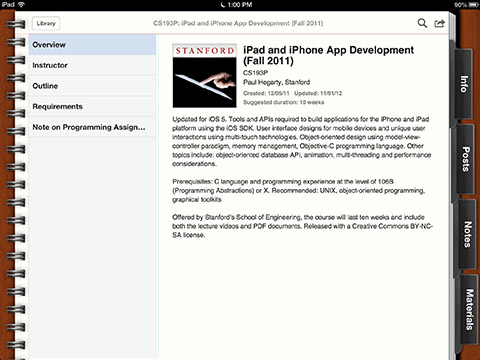This screenshot has height=360, width=480.
Task: Tap the clock in the status bar
Action: (240, 5)
